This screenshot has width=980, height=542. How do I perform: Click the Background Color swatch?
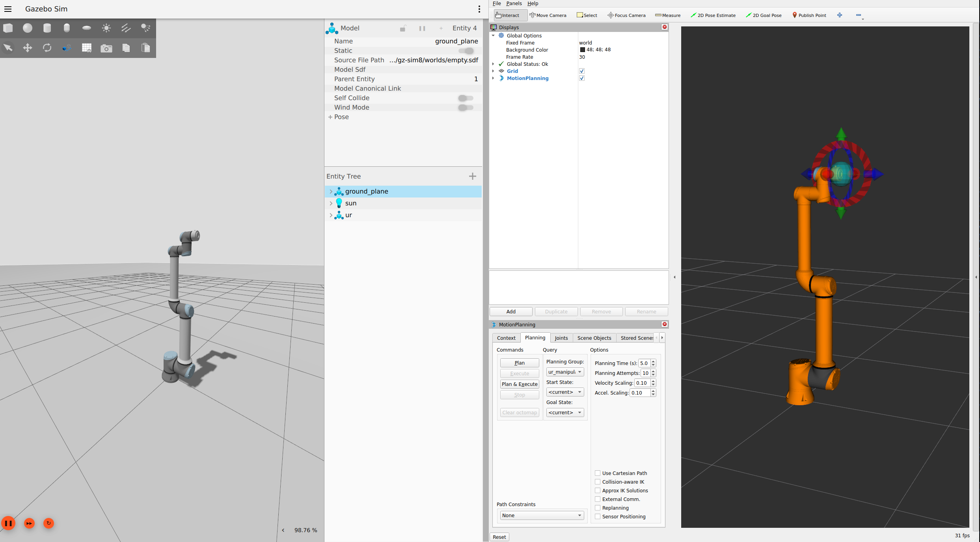pos(582,50)
